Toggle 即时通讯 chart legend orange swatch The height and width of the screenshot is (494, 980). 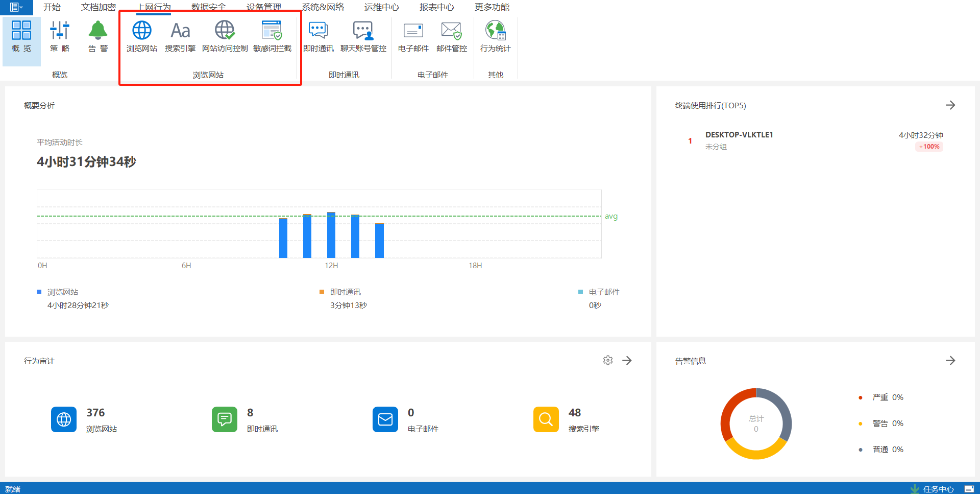[x=322, y=292]
